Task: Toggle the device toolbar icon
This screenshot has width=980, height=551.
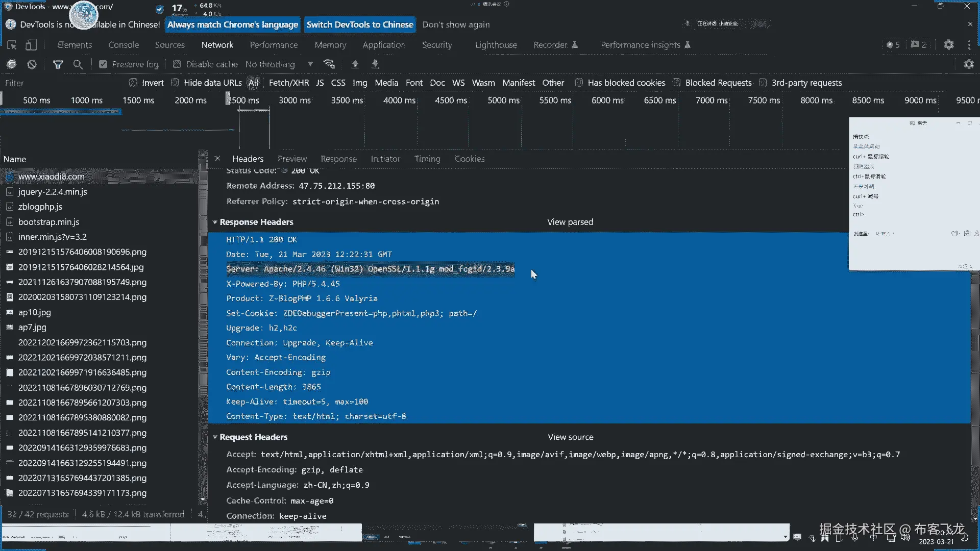Action: (31, 45)
